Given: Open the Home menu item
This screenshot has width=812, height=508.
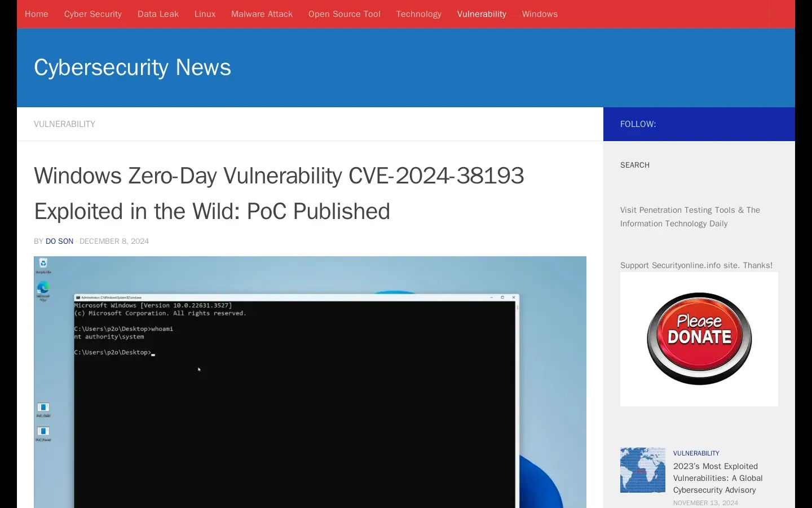Looking at the screenshot, I should pyautogui.click(x=37, y=14).
